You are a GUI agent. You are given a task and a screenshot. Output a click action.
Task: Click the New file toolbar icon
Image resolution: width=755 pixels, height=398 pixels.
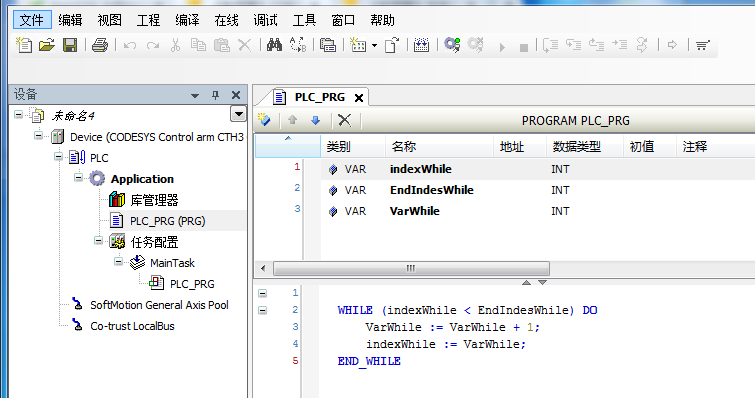point(24,45)
